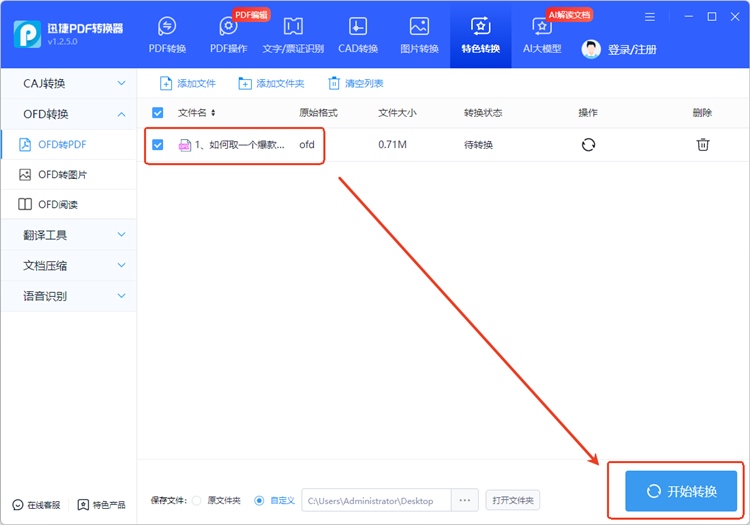
Task: Click the 0.71M file size cell
Action: pyautogui.click(x=392, y=144)
